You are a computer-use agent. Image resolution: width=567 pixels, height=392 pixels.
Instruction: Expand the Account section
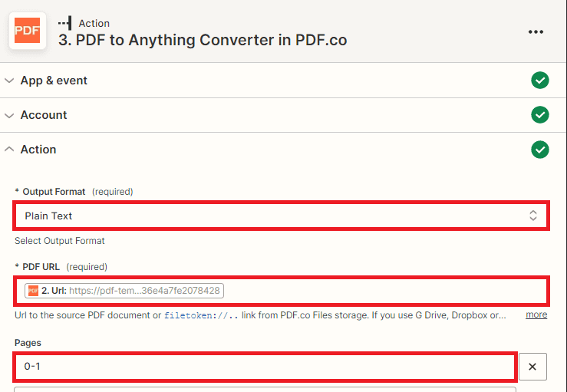pos(9,115)
